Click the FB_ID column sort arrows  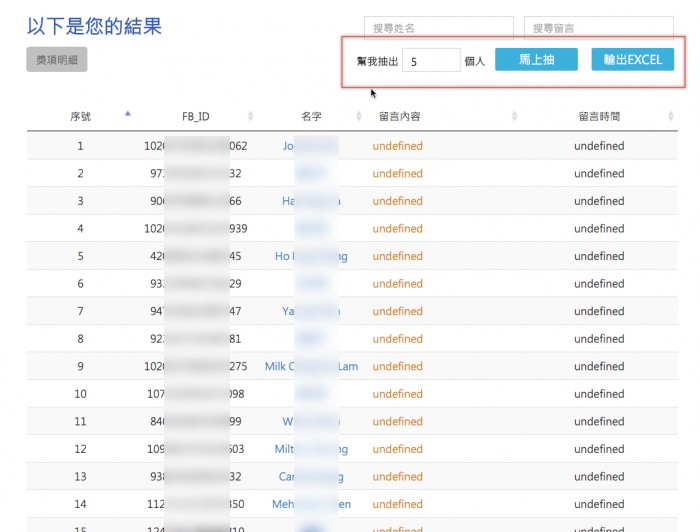[250, 116]
